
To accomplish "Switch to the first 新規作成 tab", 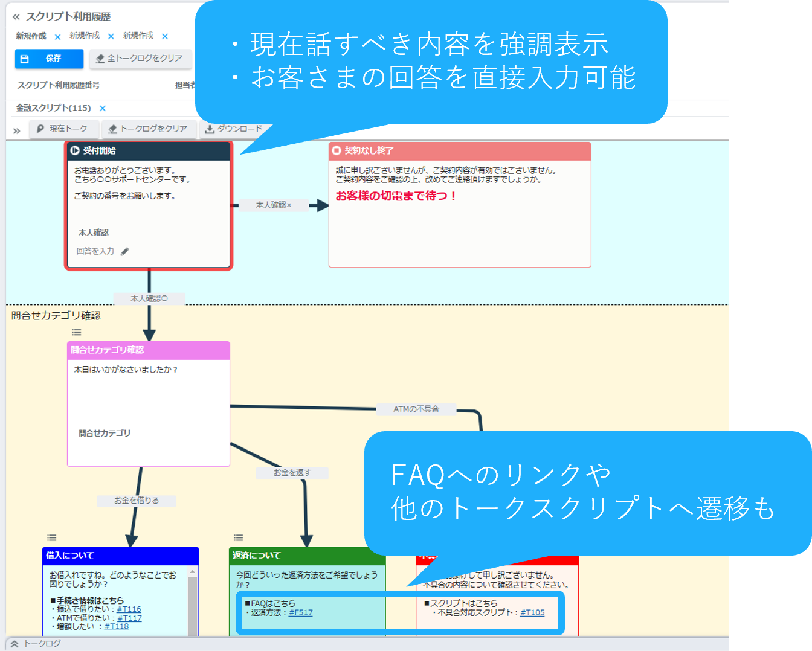I will 31,36.
